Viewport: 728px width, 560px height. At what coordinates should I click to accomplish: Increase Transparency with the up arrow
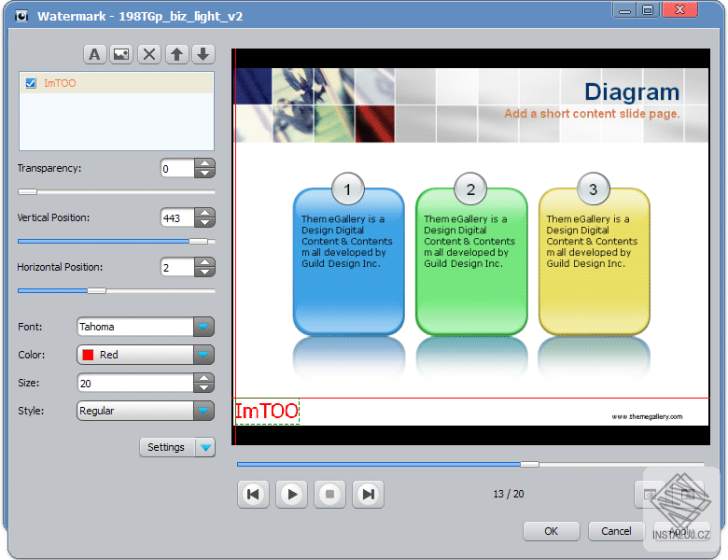click(x=204, y=163)
